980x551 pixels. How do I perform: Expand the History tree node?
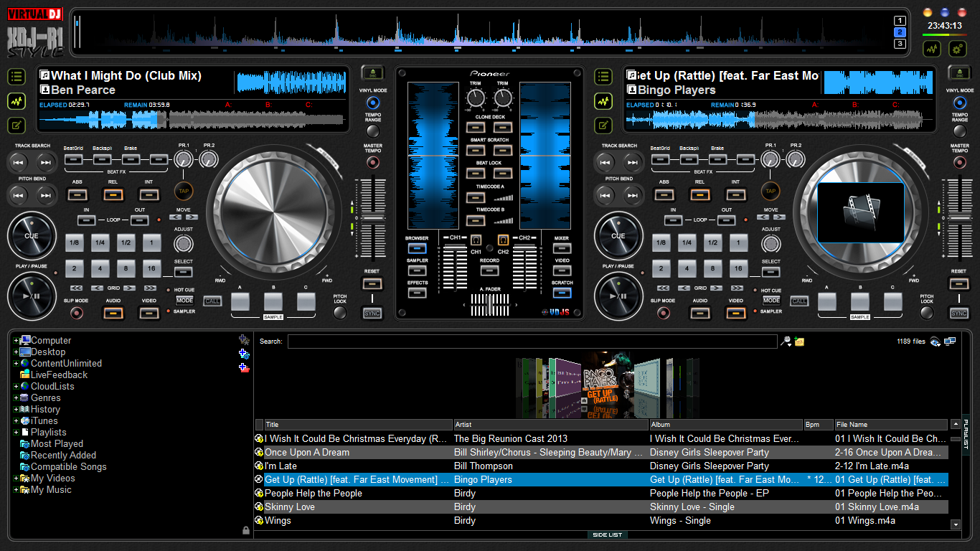point(16,410)
